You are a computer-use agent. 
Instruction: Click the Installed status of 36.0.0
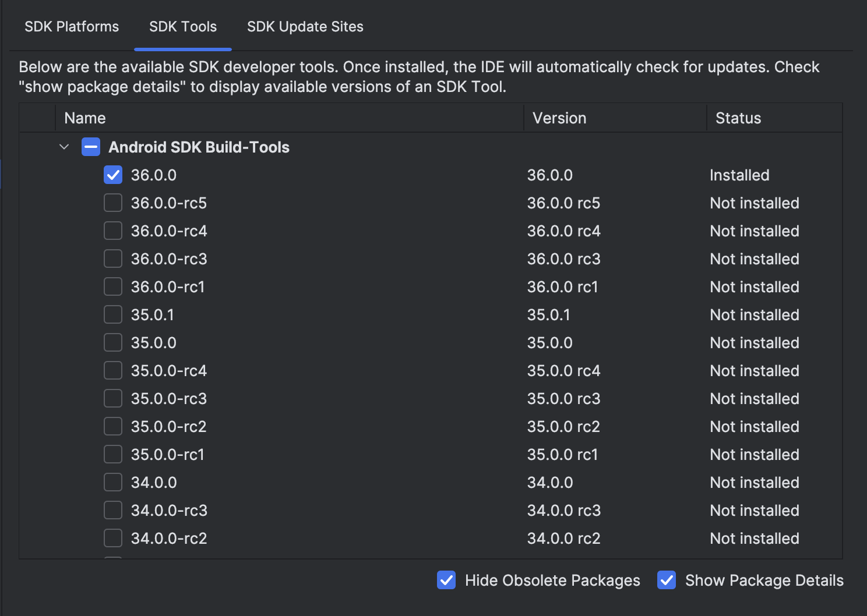click(x=739, y=175)
